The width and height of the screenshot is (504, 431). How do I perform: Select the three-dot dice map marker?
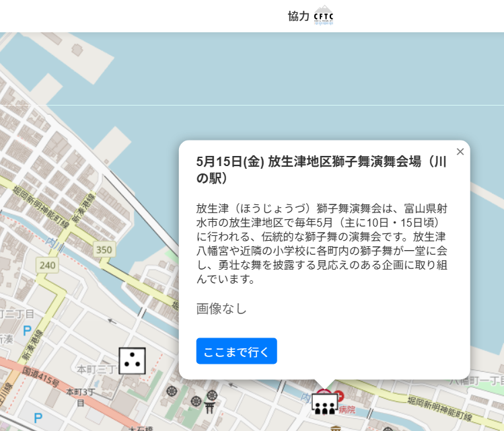click(x=132, y=360)
